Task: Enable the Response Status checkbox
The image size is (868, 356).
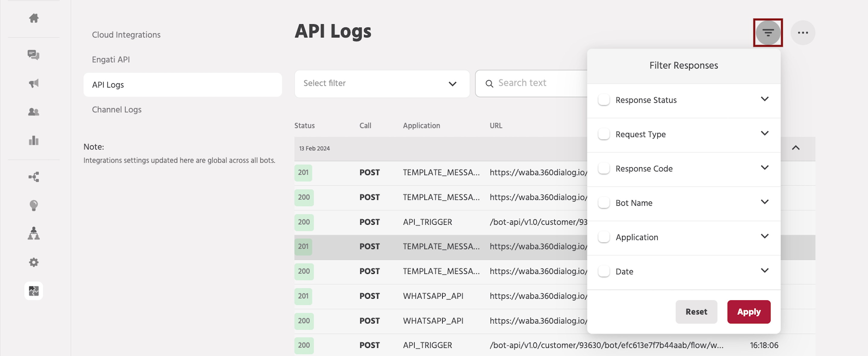Action: [x=604, y=100]
